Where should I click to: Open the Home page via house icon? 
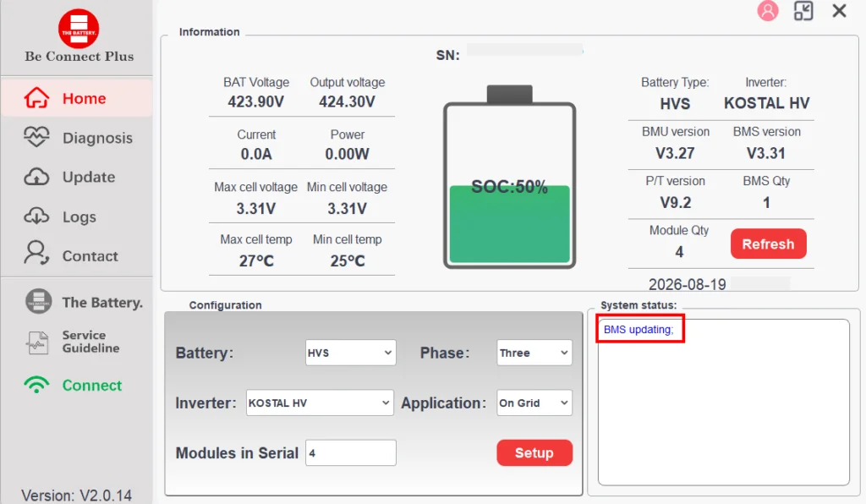point(36,98)
